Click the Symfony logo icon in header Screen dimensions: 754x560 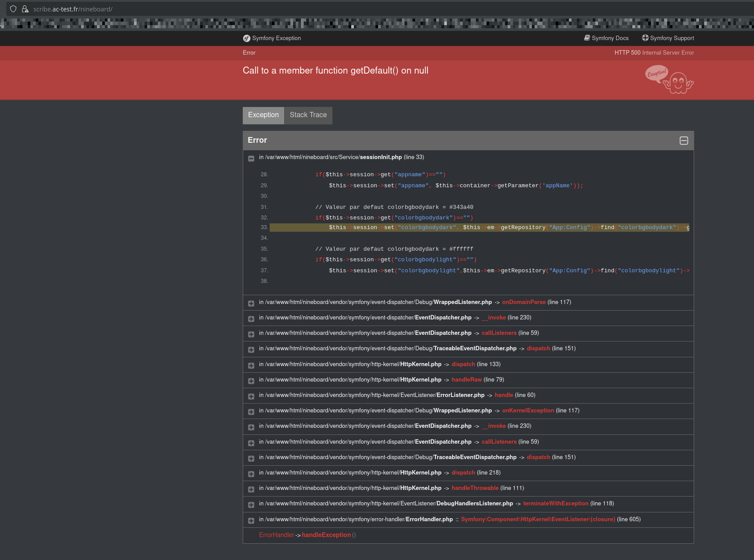[246, 38]
